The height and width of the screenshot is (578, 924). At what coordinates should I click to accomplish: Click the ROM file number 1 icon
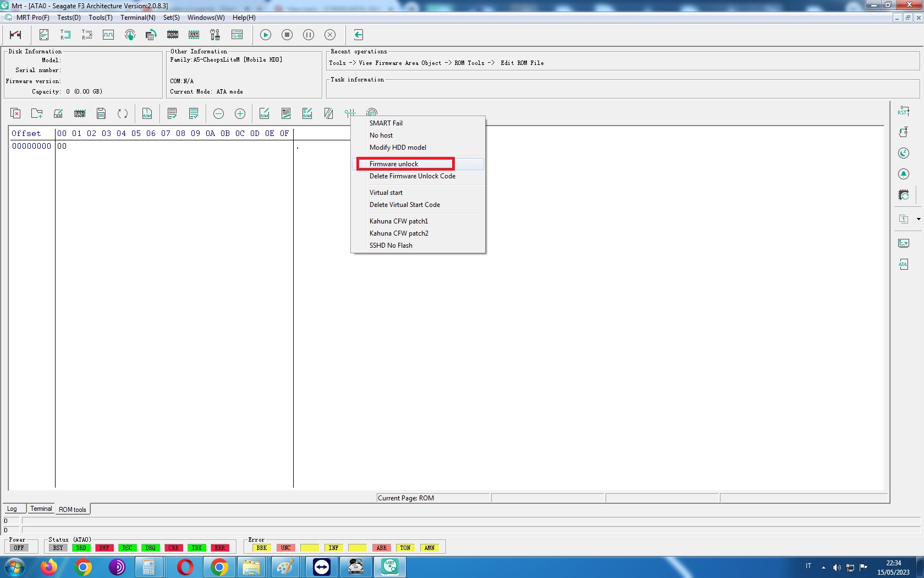tap(147, 113)
